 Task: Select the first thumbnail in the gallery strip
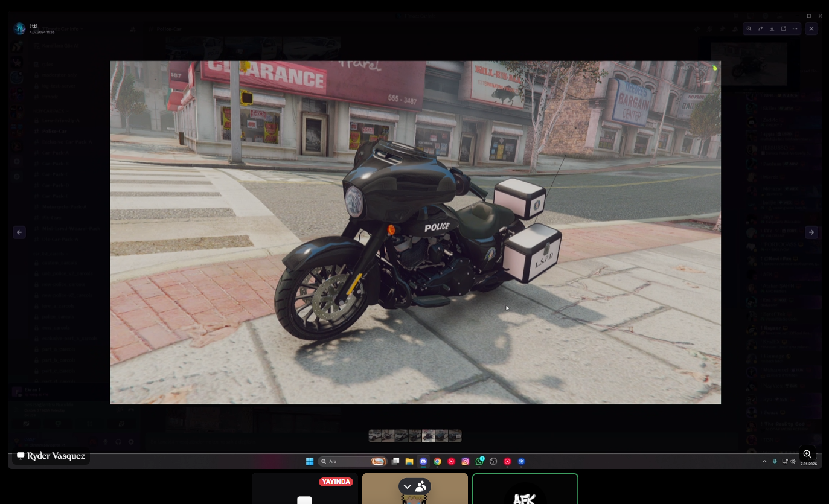[376, 436]
